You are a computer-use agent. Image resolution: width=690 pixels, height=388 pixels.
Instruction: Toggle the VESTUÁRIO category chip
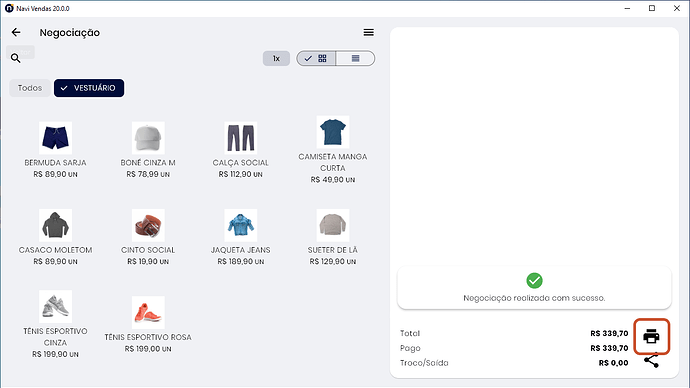pos(89,88)
